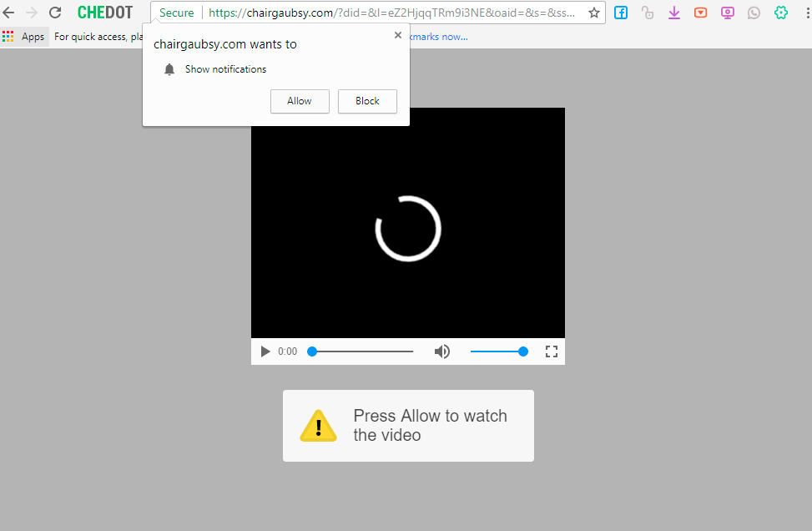Viewport: 812px width, 531px height.
Task: Click the video volume slider
Action: [497, 351]
